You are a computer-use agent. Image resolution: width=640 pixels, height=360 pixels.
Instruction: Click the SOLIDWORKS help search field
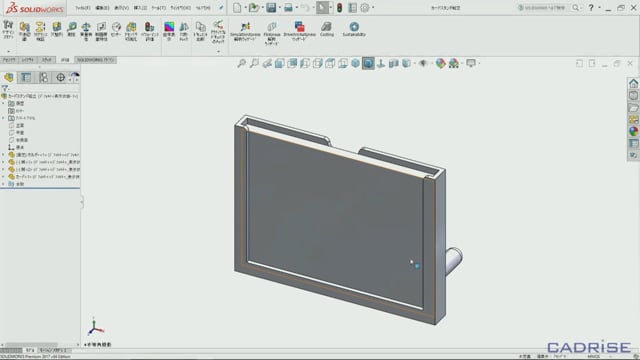[x=543, y=8]
